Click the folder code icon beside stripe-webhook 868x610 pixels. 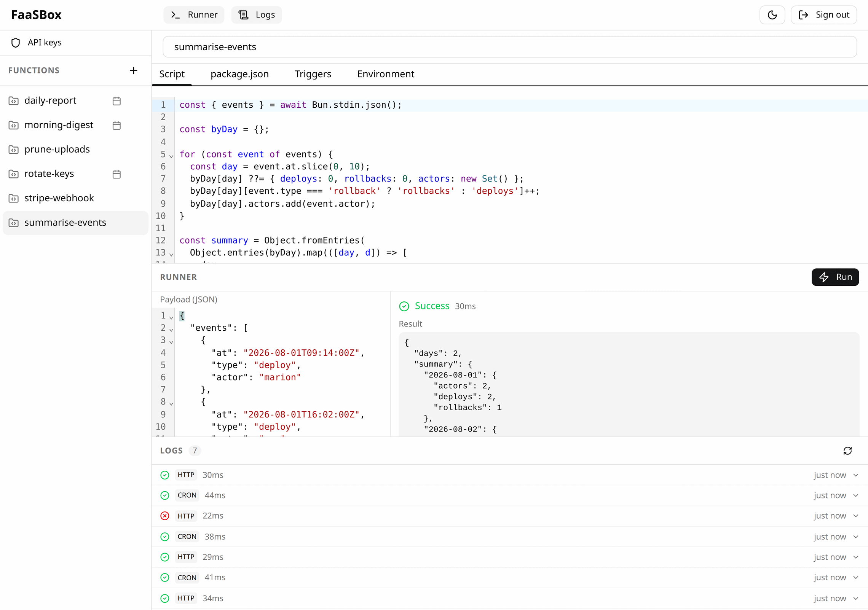[x=14, y=198]
